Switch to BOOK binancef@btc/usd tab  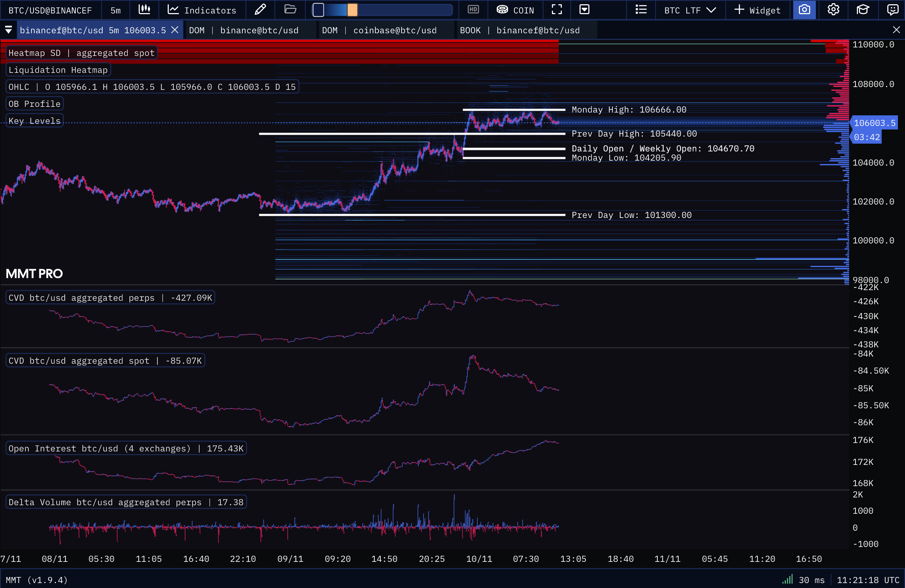coord(519,30)
